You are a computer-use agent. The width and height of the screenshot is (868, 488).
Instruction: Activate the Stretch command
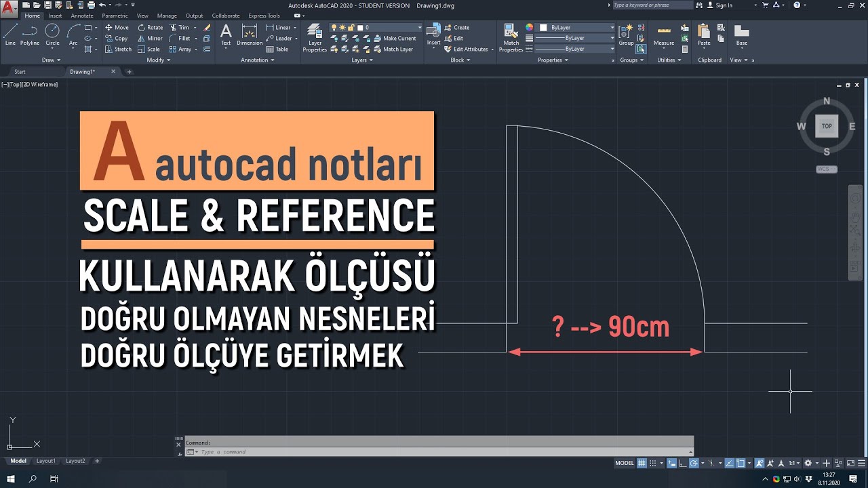pos(118,49)
